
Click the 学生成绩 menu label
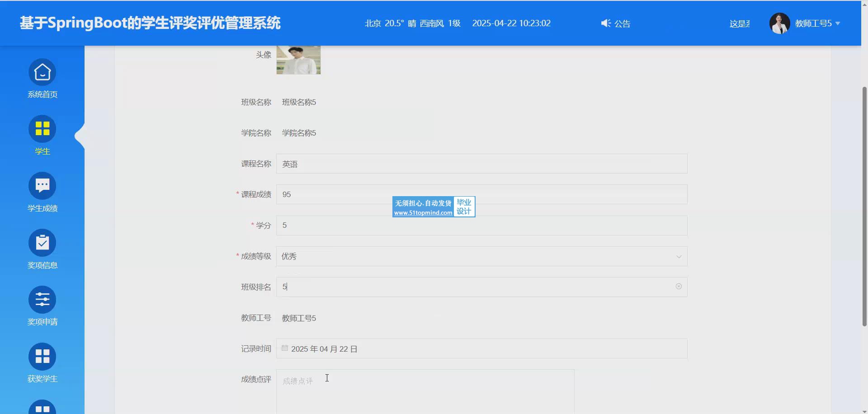pyautogui.click(x=42, y=208)
